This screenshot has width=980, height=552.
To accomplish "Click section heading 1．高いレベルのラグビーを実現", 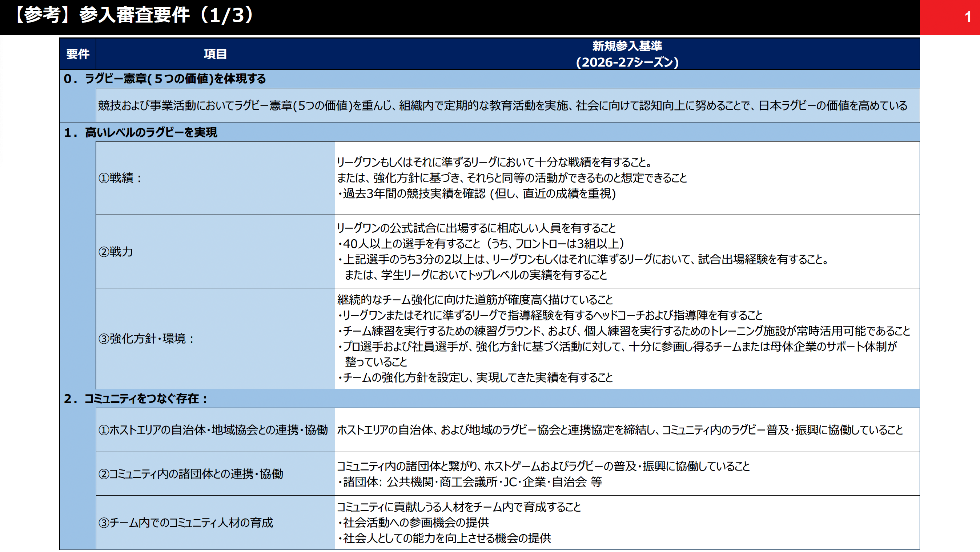I will [x=140, y=132].
